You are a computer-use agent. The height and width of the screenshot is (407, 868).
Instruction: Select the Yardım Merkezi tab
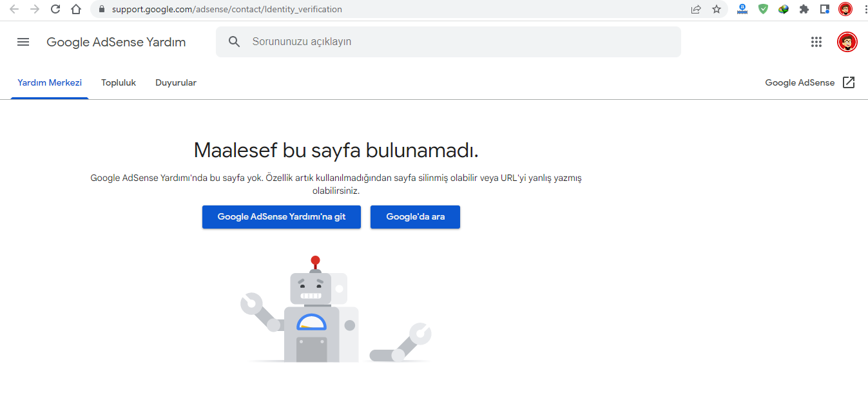[x=50, y=82]
